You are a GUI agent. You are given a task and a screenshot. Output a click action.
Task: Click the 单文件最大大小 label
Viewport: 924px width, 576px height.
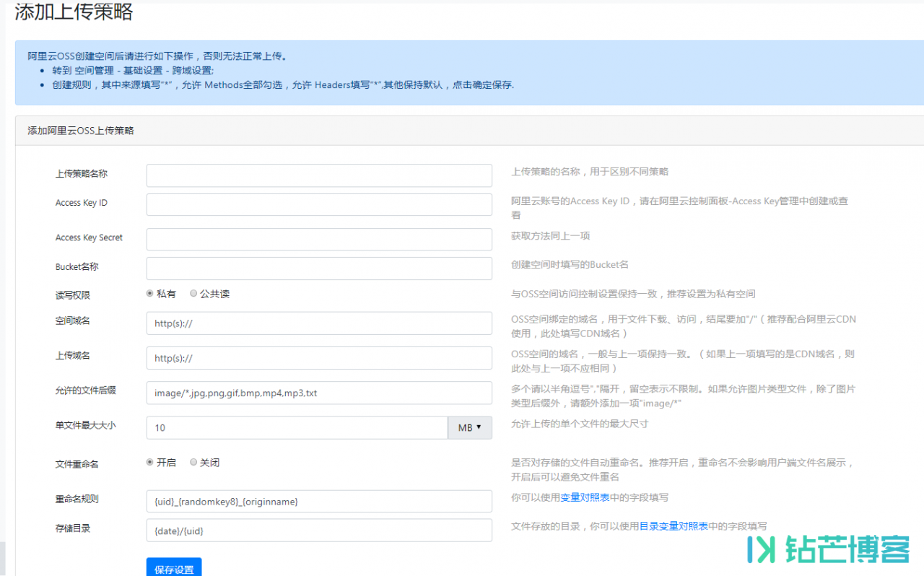pyautogui.click(x=86, y=424)
